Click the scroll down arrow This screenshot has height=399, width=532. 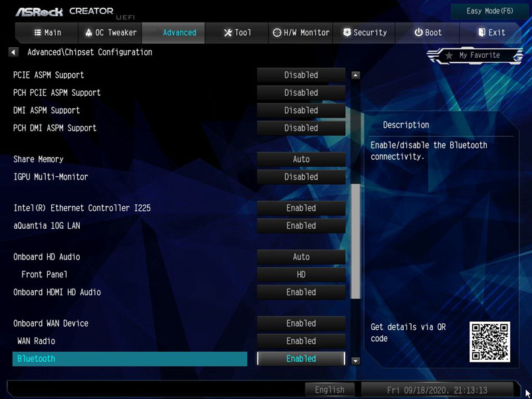click(x=355, y=361)
